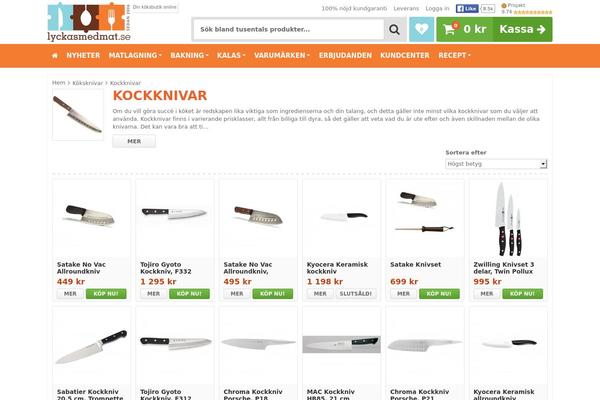
Task: Click Köp nu for Tojiro Gyoto F332
Action: tap(189, 294)
